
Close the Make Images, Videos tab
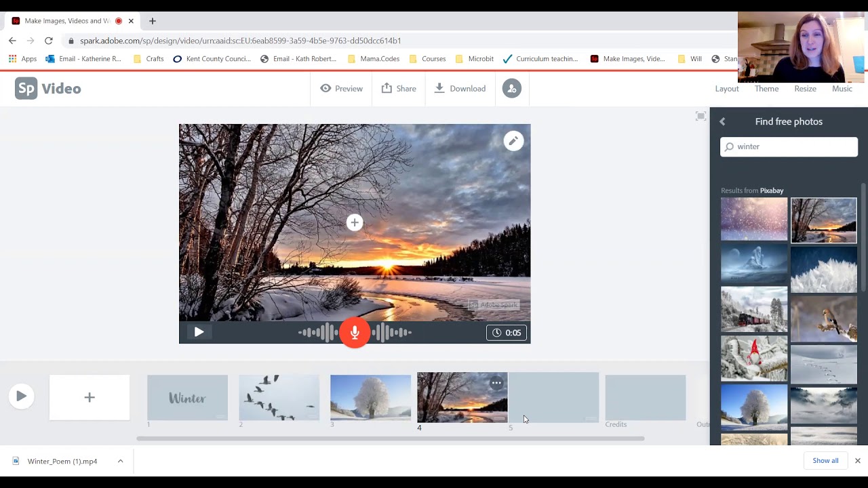pos(131,21)
